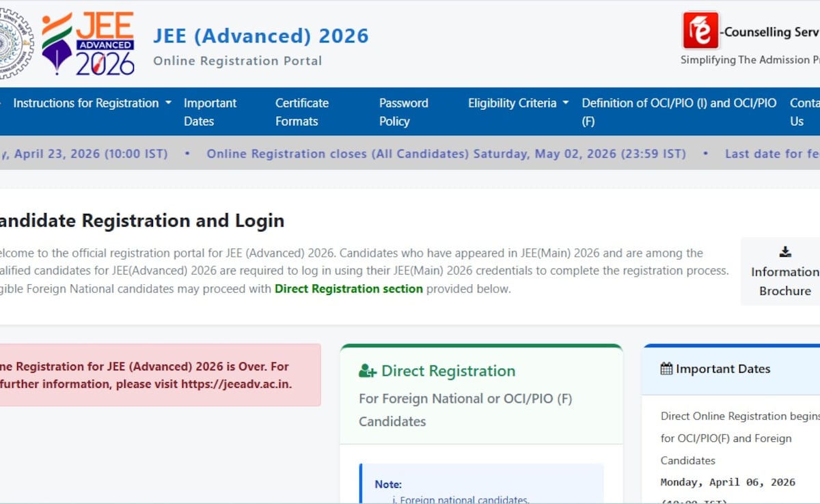
Task: Click the JEE Advanced 2026 logo
Action: (88, 43)
